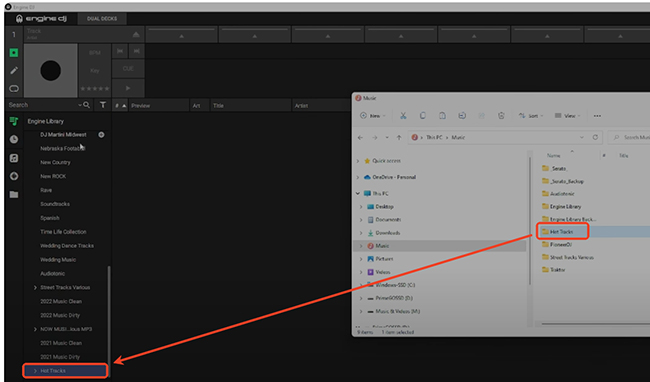650x382 pixels.
Task: Click Copy icon in Explorer toolbar
Action: tap(422, 116)
